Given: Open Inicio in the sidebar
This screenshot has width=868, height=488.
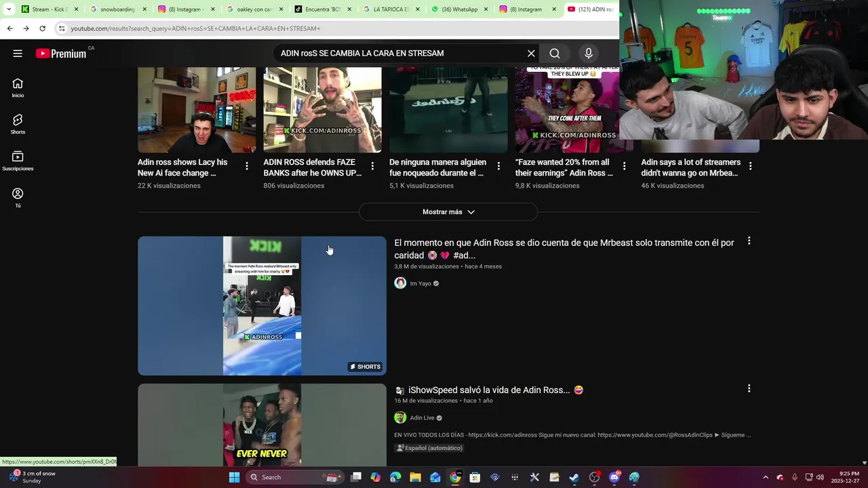Looking at the screenshot, I should [x=18, y=87].
